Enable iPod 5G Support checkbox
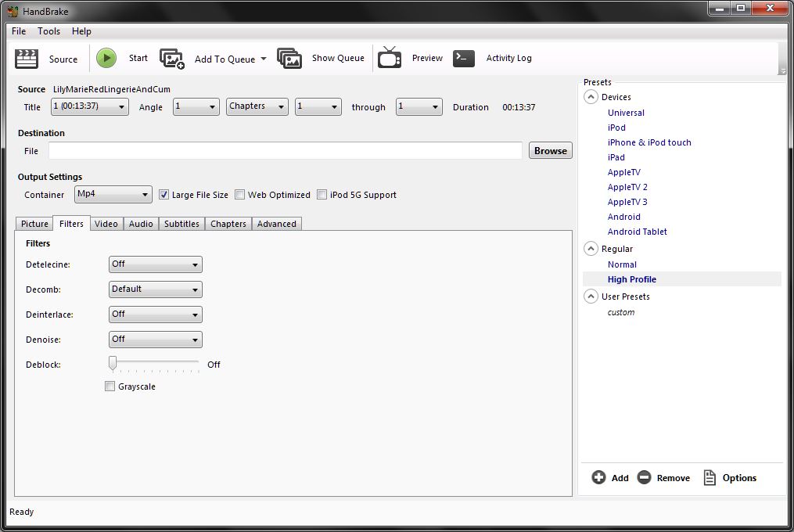The height and width of the screenshot is (532, 794). 322,195
